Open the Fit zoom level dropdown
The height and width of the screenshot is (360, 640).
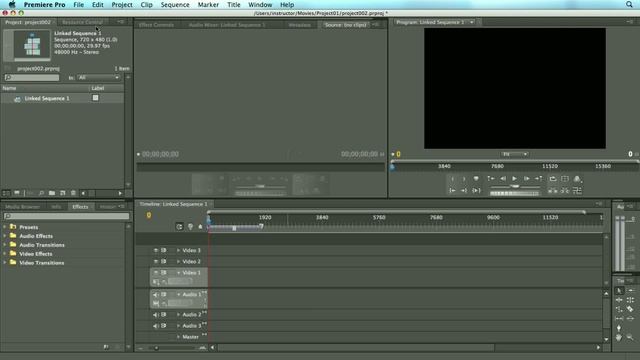tap(514, 154)
